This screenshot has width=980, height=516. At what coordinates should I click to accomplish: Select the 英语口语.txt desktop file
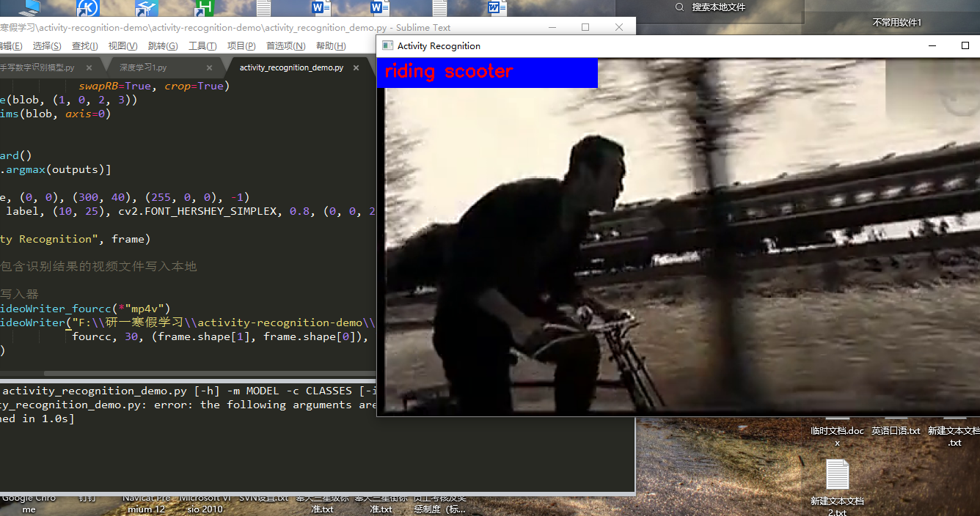point(896,431)
